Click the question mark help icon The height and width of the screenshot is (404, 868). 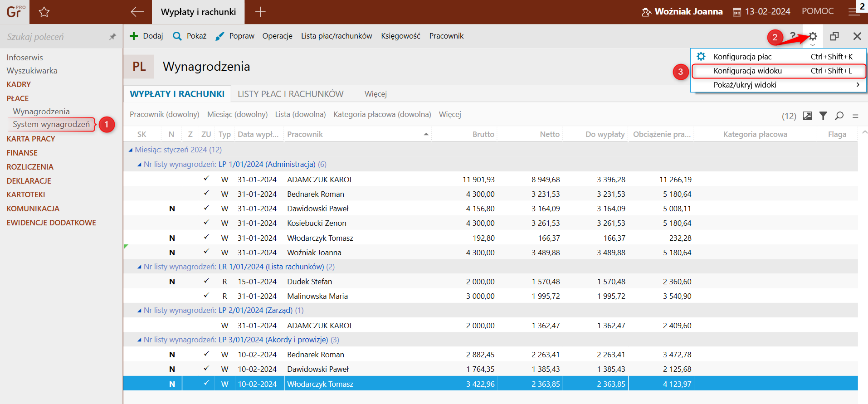pyautogui.click(x=792, y=36)
